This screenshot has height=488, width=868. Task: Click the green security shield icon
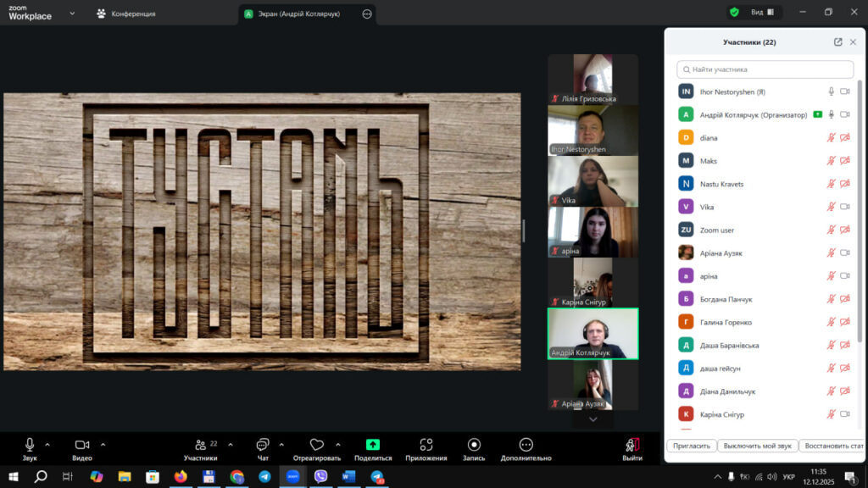734,13
